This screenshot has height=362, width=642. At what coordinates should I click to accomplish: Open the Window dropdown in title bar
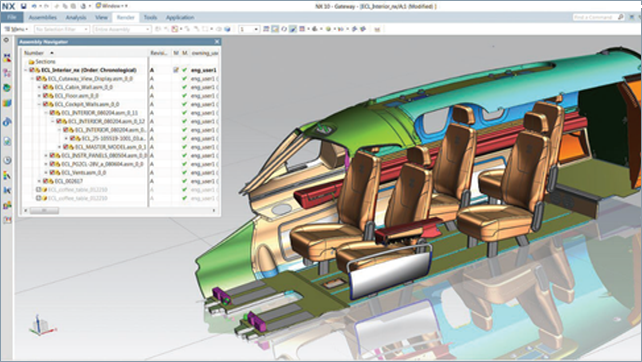coord(112,6)
